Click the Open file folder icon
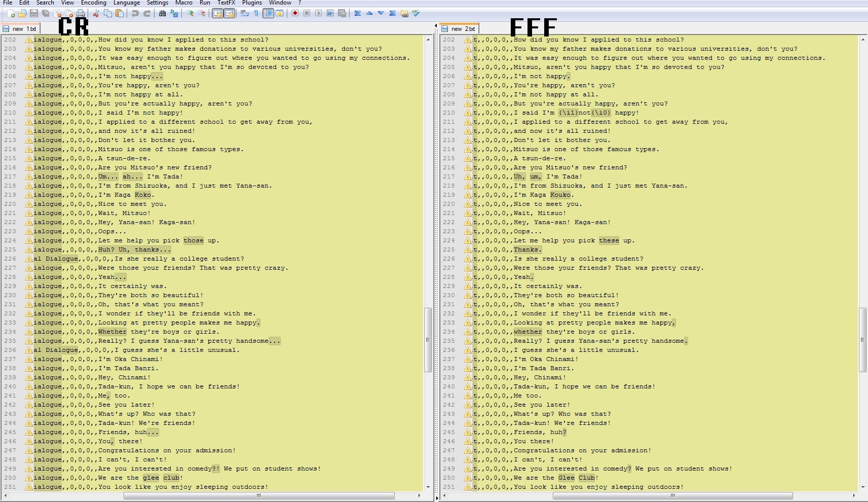This screenshot has height=502, width=868. pyautogui.click(x=22, y=13)
